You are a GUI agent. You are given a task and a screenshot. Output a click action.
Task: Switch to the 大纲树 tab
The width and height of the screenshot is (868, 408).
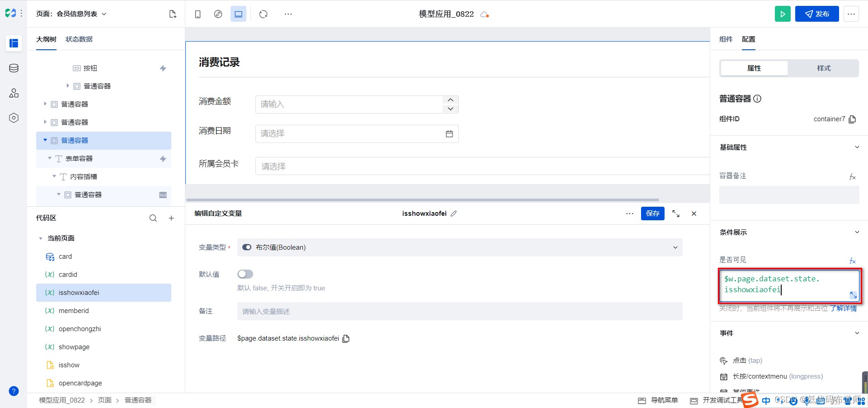pos(46,39)
